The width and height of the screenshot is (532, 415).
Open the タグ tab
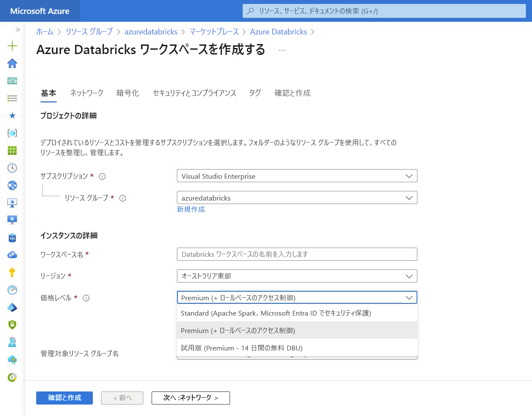pos(254,93)
